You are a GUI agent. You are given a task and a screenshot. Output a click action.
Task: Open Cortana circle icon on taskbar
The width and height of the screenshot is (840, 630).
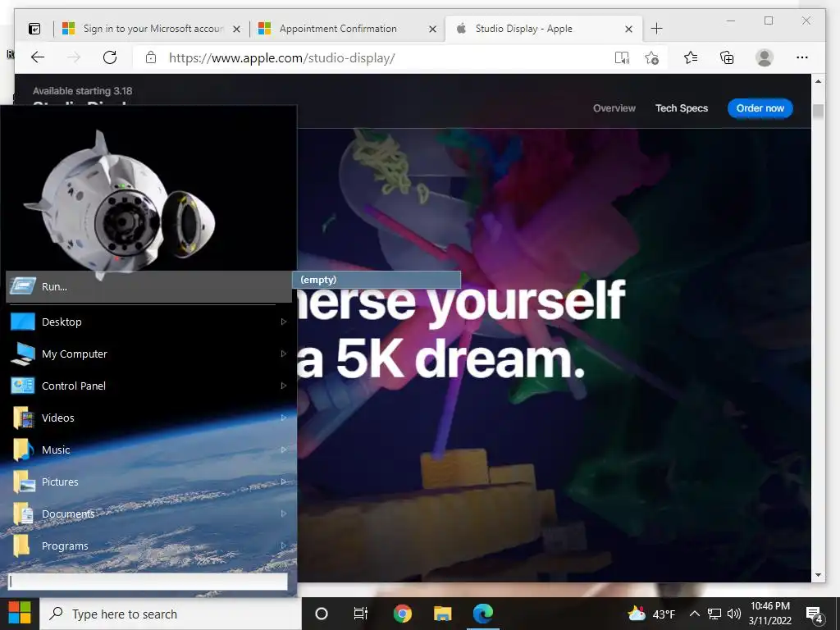click(322, 614)
